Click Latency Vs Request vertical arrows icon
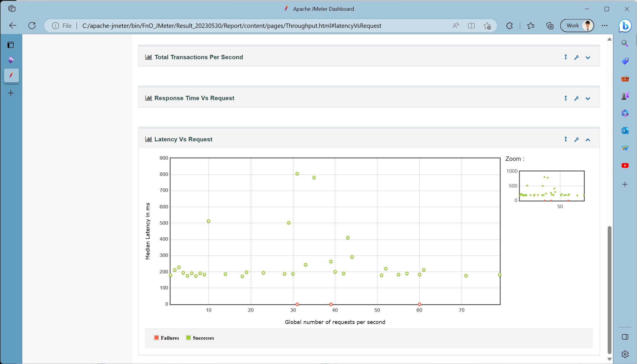637x364 pixels. (566, 139)
